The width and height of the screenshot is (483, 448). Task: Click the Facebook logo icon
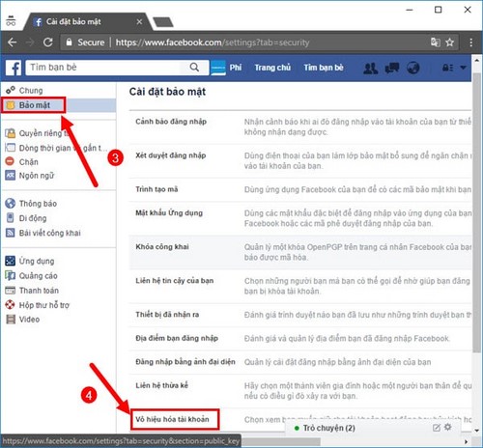tap(14, 68)
